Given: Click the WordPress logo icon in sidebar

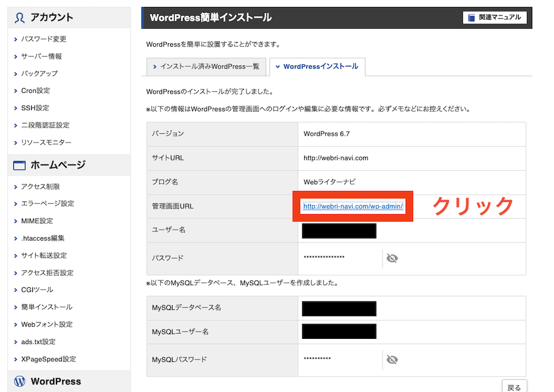Looking at the screenshot, I should [20, 381].
